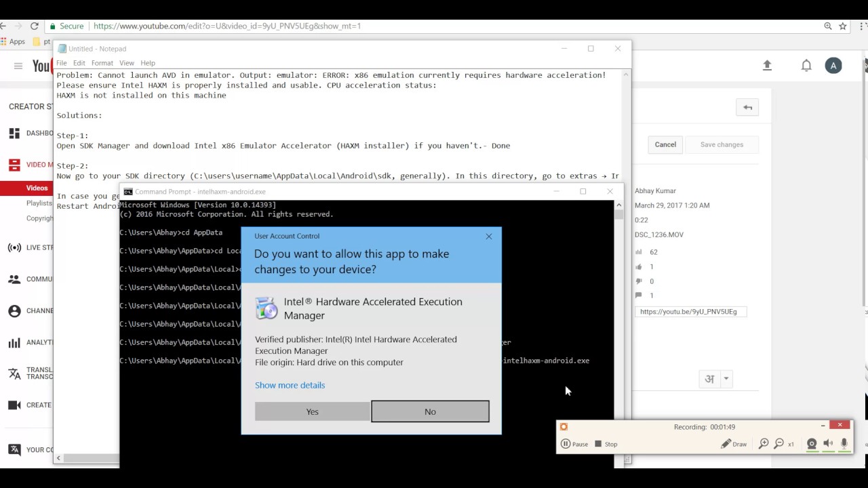
Task: Click the Notepad title bar icon
Action: point(62,49)
